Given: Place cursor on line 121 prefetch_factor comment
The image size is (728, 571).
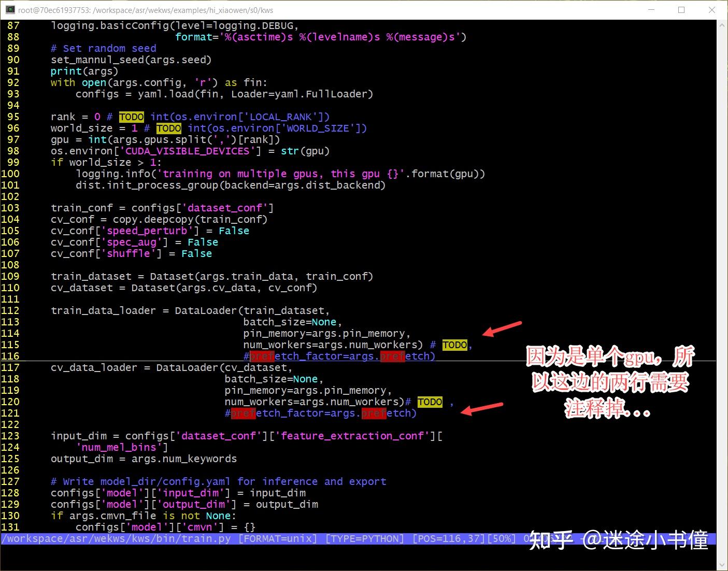Looking at the screenshot, I should [x=321, y=413].
